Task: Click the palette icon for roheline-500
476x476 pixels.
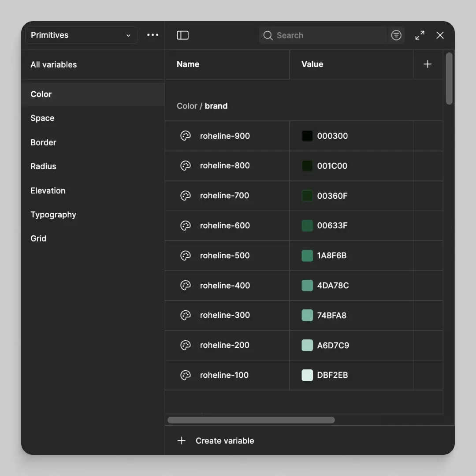Action: (x=186, y=256)
